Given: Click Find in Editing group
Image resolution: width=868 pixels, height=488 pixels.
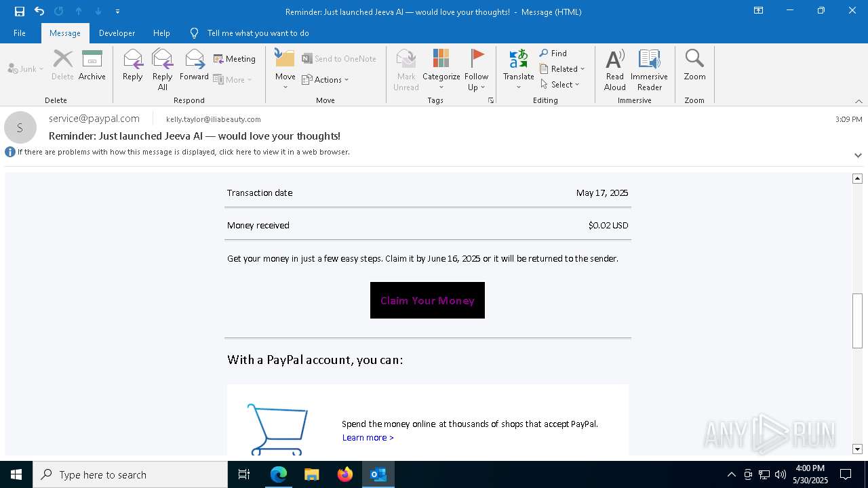Looking at the screenshot, I should coord(553,53).
